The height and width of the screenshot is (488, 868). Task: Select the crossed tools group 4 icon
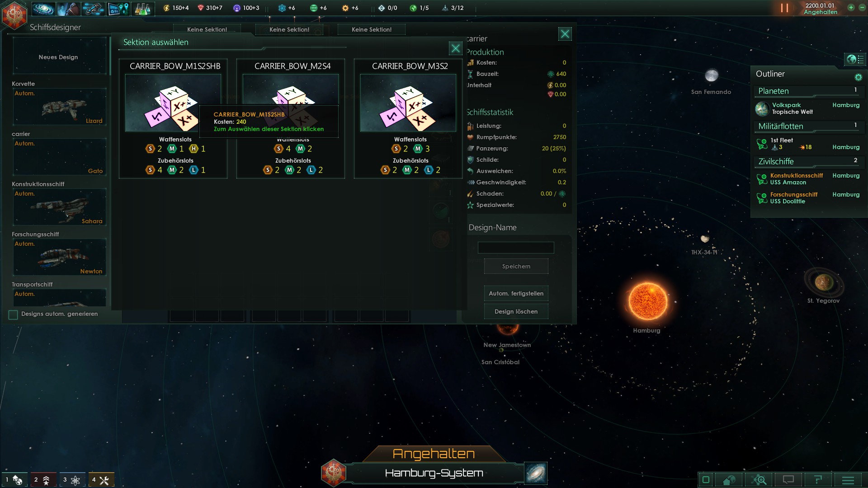tap(101, 479)
